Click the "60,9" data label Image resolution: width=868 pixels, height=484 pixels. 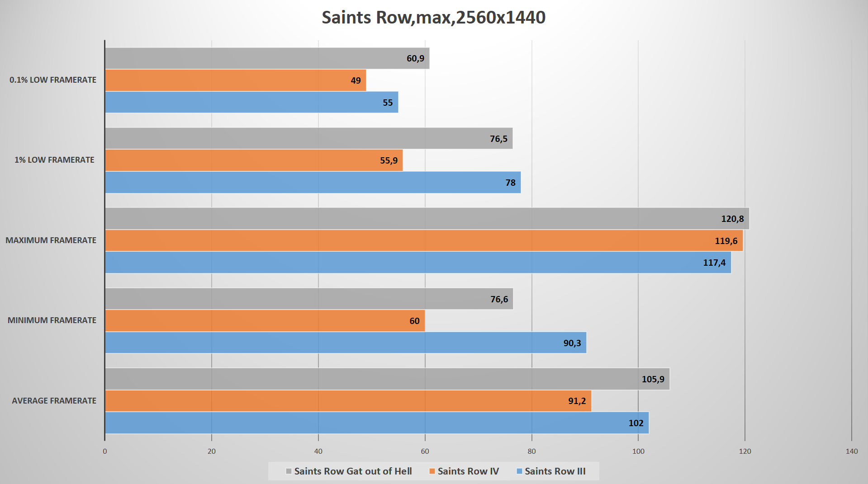(x=415, y=58)
